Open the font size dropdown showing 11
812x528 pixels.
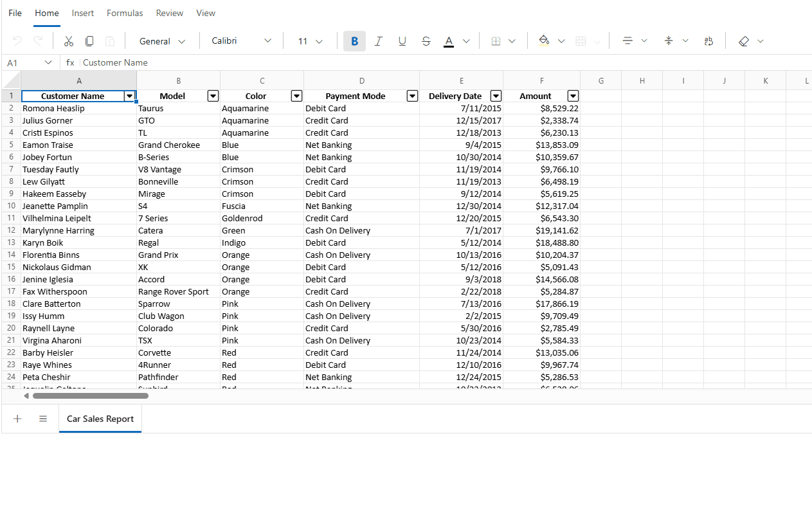click(309, 41)
